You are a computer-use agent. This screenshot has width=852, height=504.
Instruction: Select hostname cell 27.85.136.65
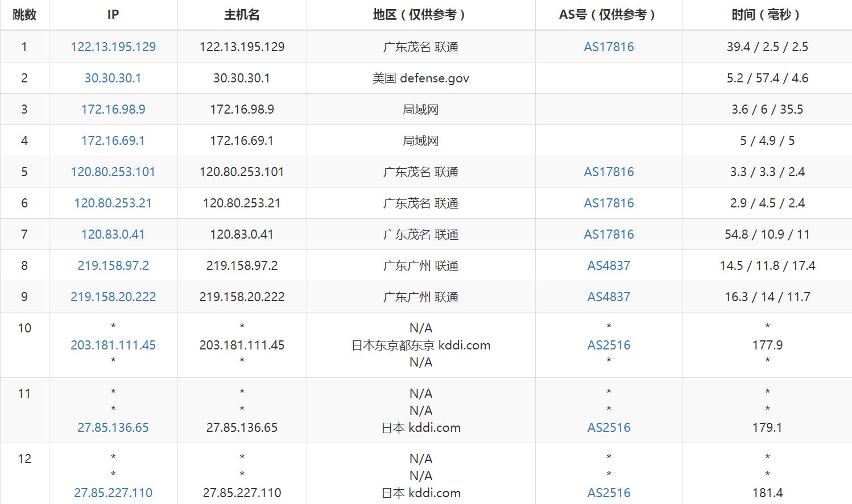(242, 427)
